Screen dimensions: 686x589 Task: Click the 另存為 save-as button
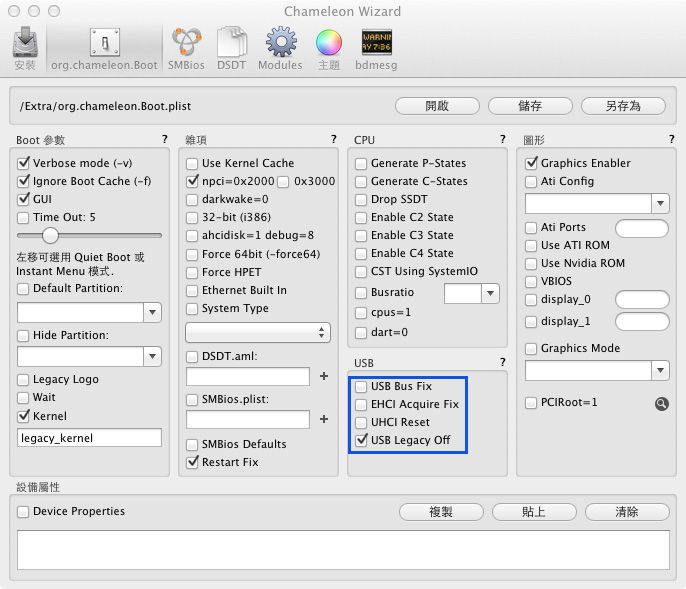pos(623,106)
